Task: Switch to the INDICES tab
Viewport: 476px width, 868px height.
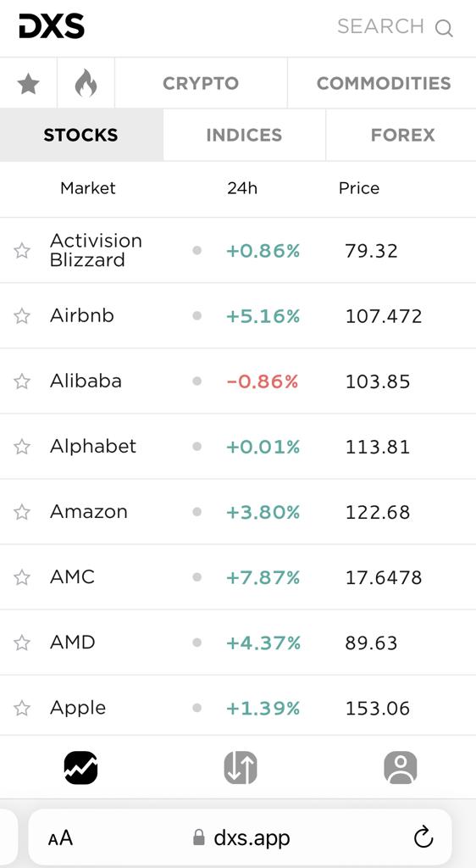Action: click(244, 135)
